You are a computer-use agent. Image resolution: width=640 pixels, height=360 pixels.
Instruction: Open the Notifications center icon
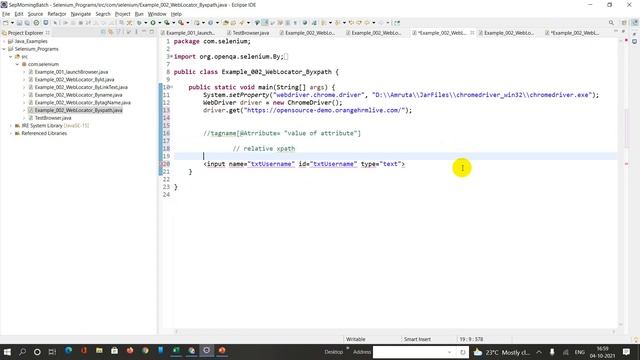627,351
